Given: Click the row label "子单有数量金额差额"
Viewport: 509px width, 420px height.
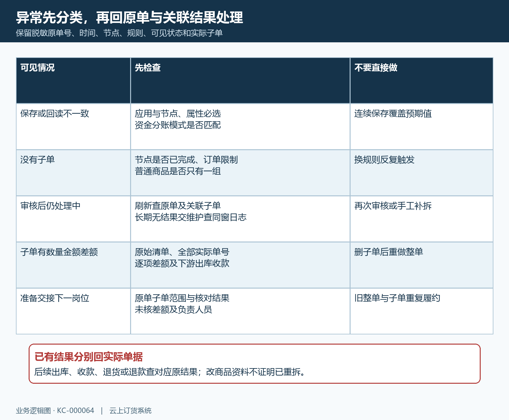Looking at the screenshot, I should click(59, 252).
